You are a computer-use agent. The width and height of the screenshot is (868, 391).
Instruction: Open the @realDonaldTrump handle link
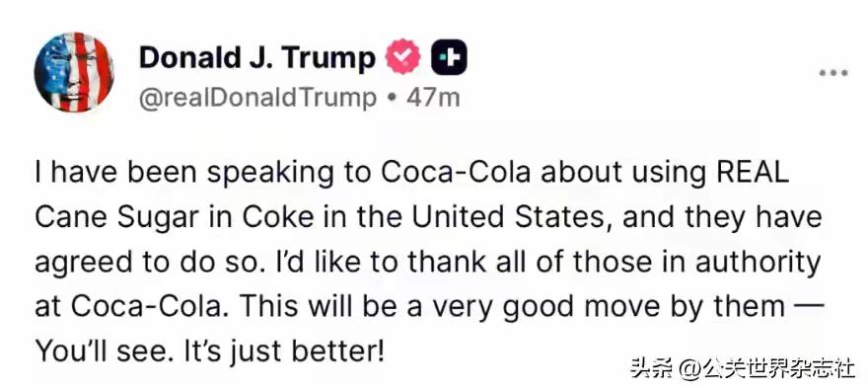pos(257,99)
